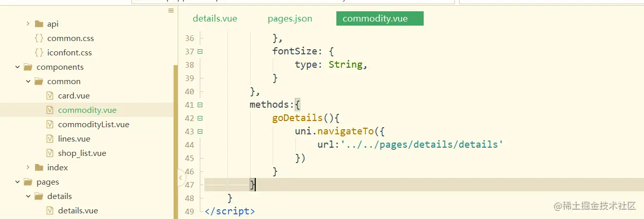Viewport: 644px width, 219px height.
Task: Fold methods block at line 41
Action: click(x=200, y=105)
